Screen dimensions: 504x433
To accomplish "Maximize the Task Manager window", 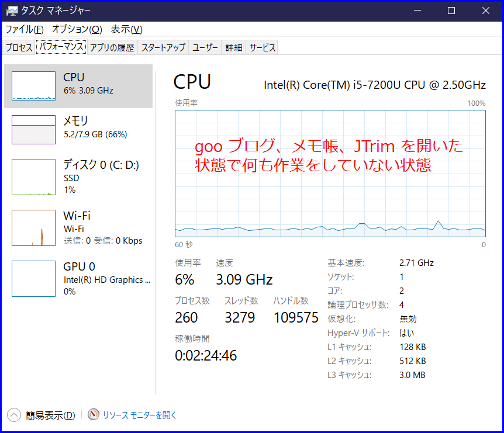I will [451, 11].
